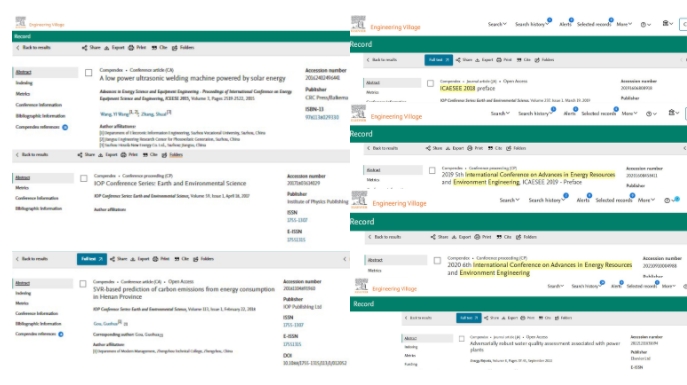Check the box beside ICAESEE 2018 preface
The image size is (687, 385).
430,83
